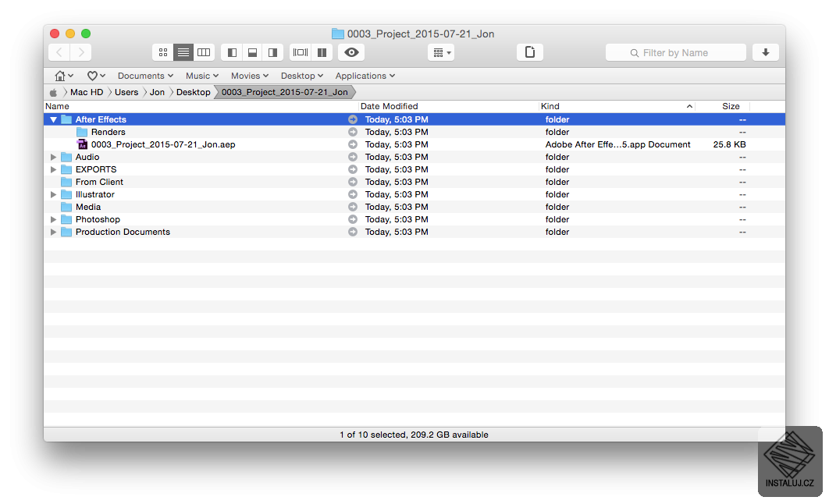Expand the Audio folder
Viewport: 829px width, 504px height.
tap(53, 157)
